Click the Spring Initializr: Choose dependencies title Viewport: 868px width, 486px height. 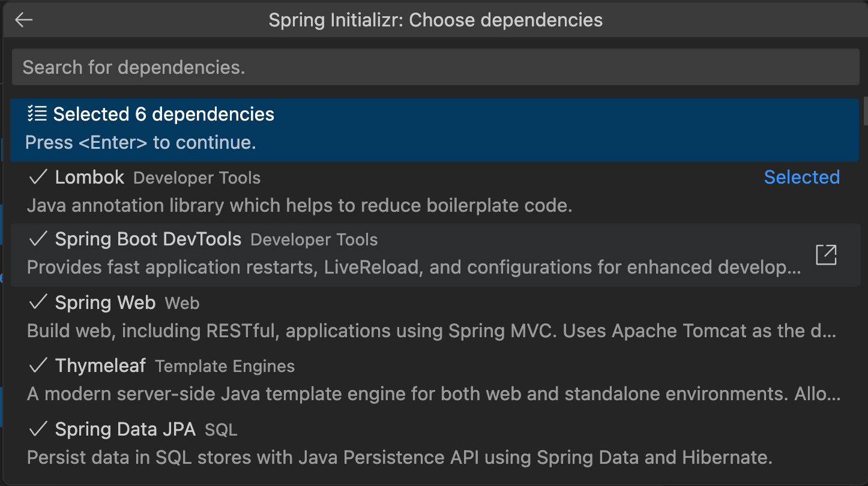(x=436, y=20)
